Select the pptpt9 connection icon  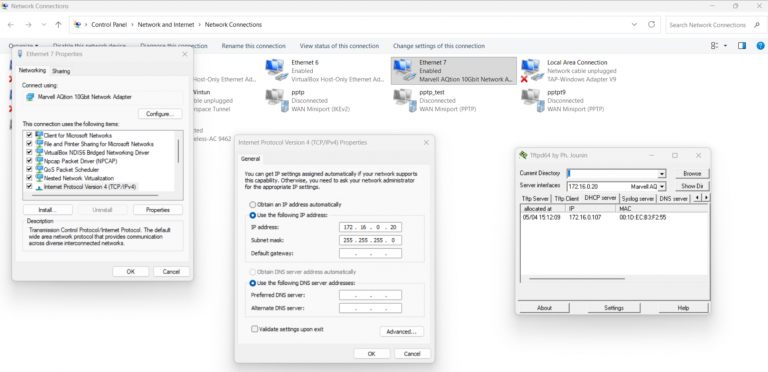click(532, 100)
